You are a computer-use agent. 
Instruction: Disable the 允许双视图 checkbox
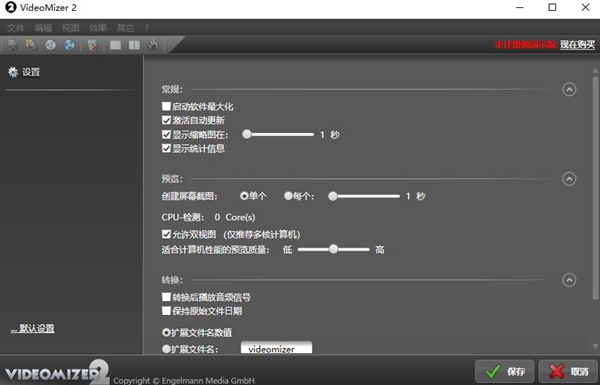tap(166, 234)
